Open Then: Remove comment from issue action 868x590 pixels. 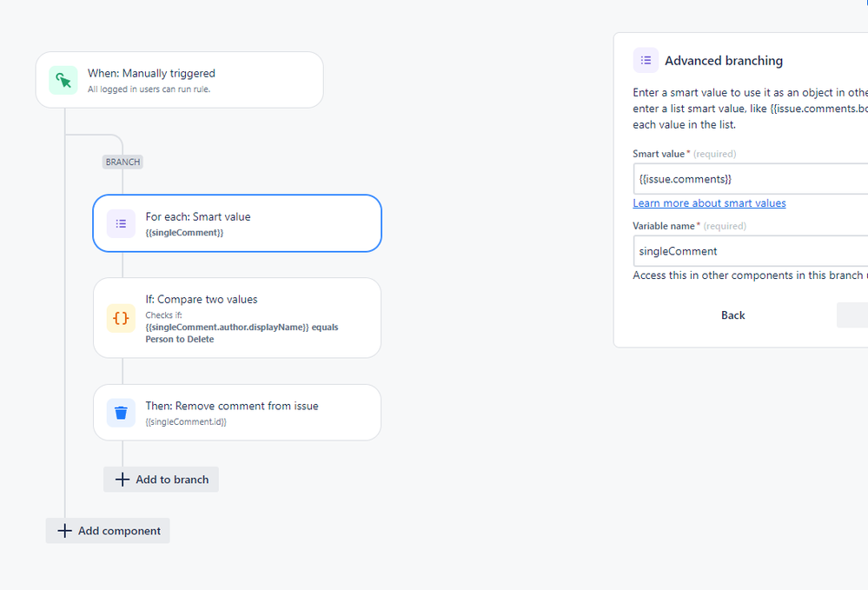click(x=237, y=413)
